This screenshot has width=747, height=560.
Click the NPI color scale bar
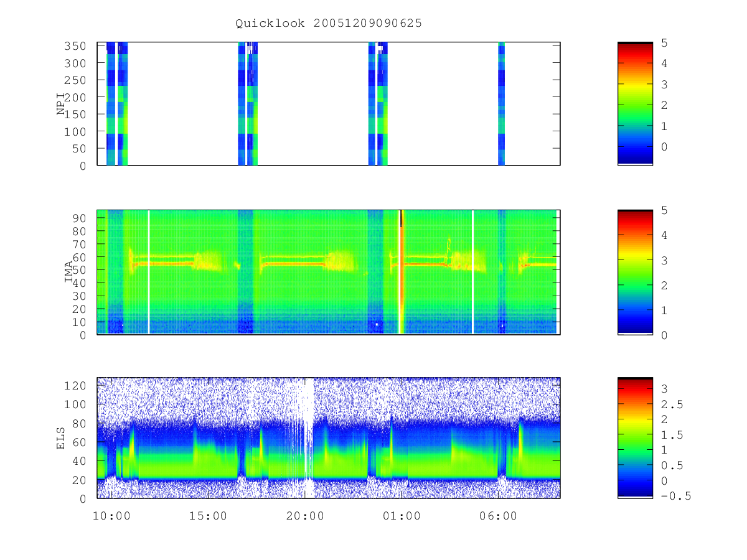pos(635,103)
